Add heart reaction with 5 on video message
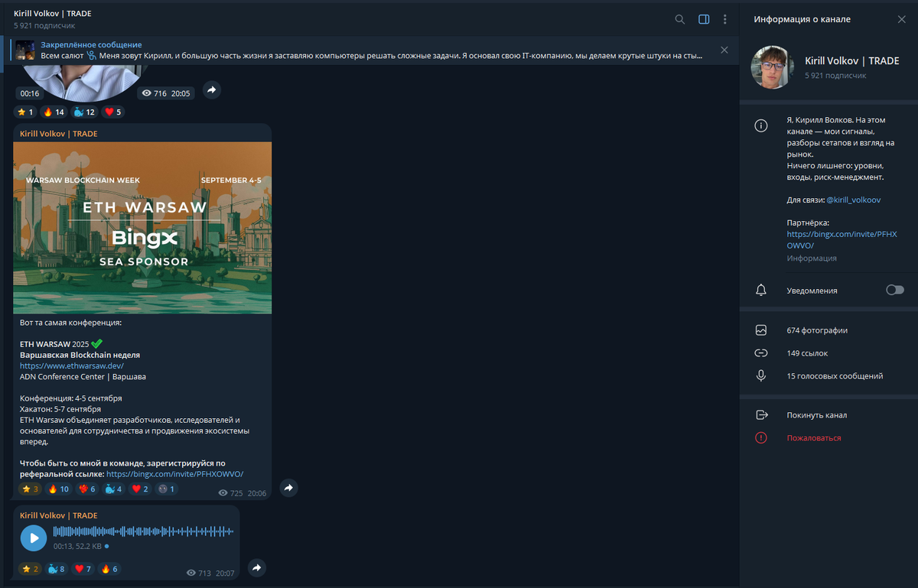918x588 pixels. pyautogui.click(x=112, y=112)
